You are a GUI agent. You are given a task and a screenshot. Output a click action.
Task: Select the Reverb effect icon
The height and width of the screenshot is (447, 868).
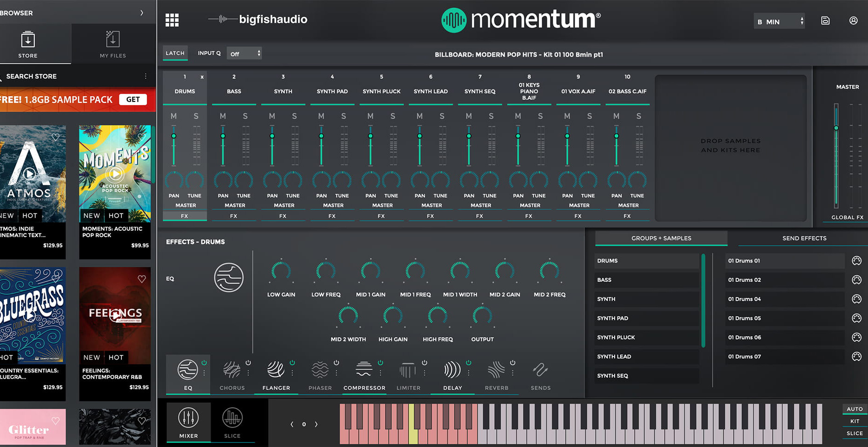pyautogui.click(x=496, y=370)
